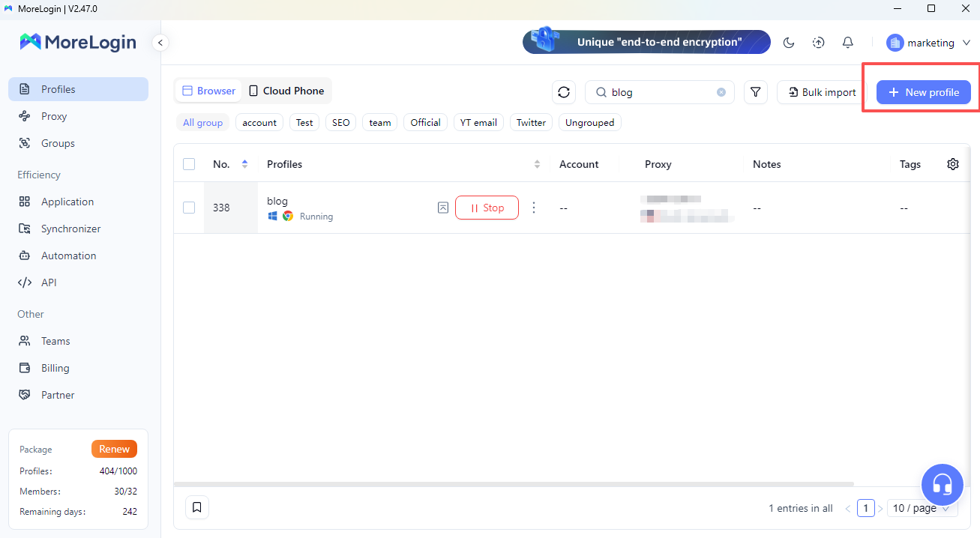
Task: Toggle dark mode via the moon icon
Action: tap(788, 43)
